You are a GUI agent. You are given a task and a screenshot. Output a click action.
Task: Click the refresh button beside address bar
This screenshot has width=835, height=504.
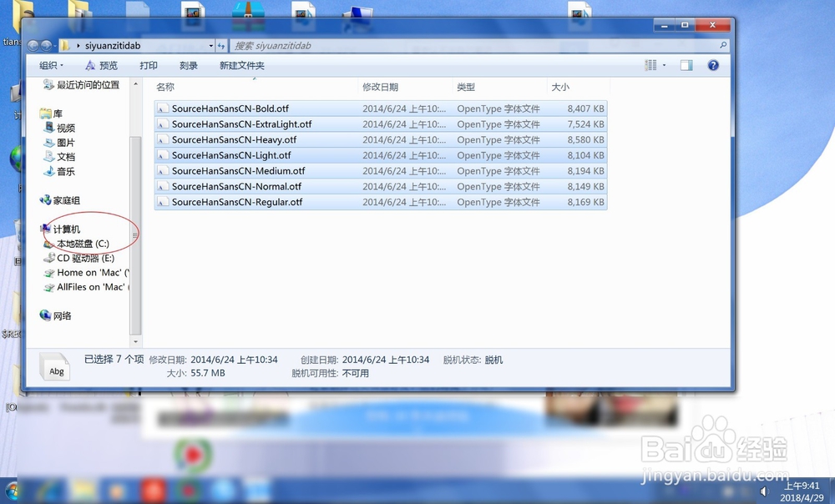221,46
